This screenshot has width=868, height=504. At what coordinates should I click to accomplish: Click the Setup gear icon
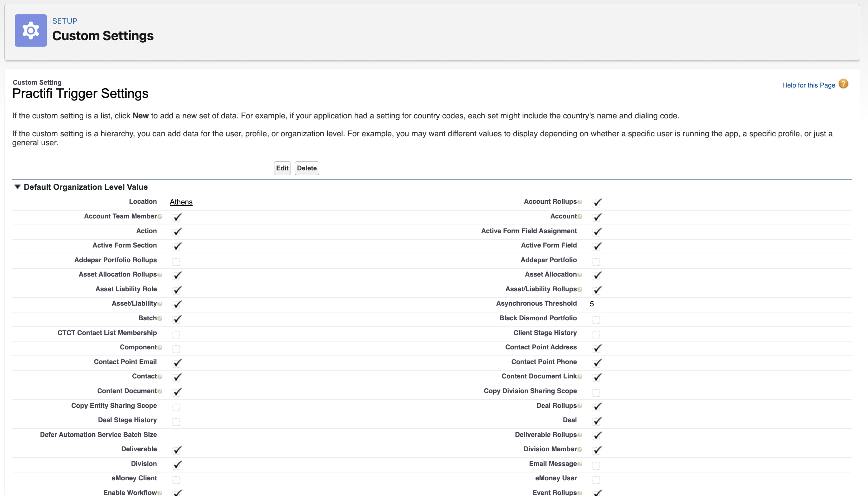point(31,30)
